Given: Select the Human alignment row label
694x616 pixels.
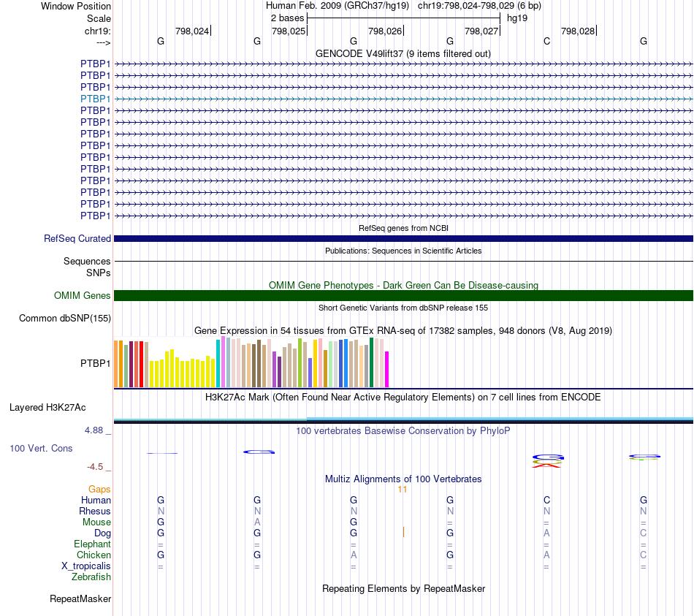Looking at the screenshot, I should (96, 500).
